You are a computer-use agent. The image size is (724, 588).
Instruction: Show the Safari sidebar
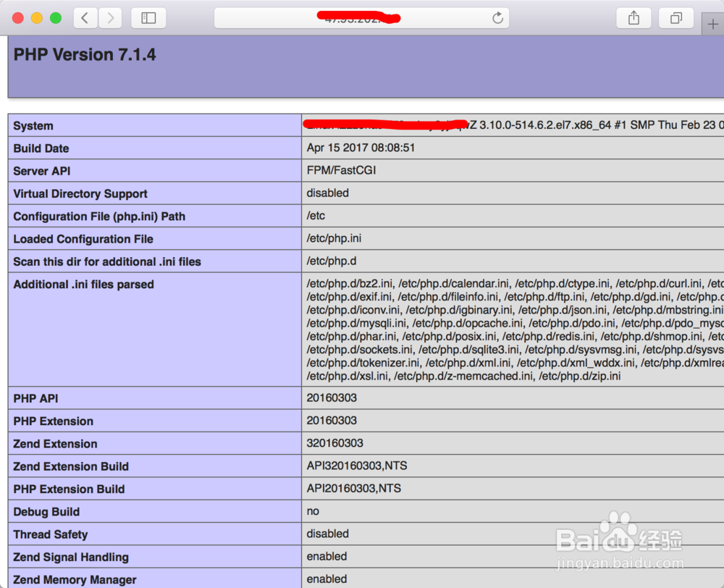tap(148, 18)
